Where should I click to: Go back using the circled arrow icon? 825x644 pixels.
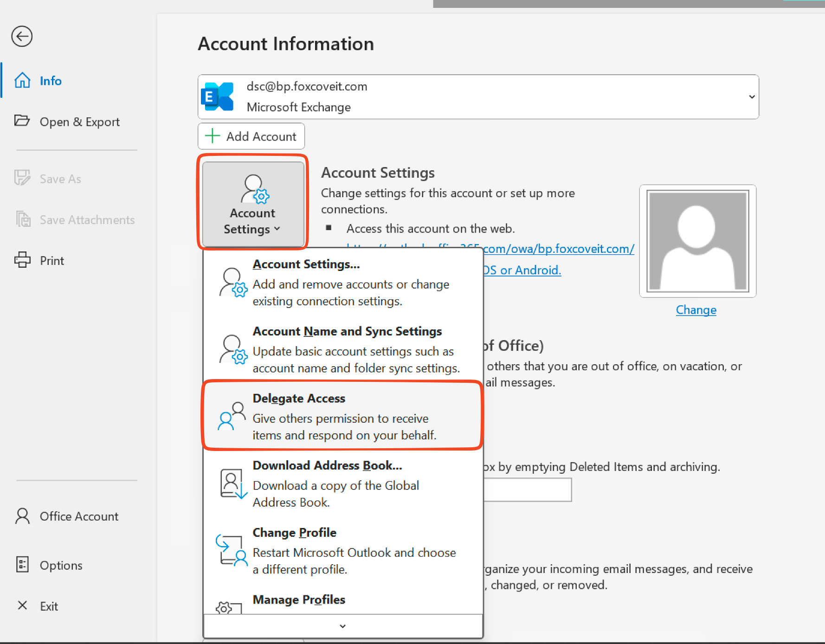22,36
